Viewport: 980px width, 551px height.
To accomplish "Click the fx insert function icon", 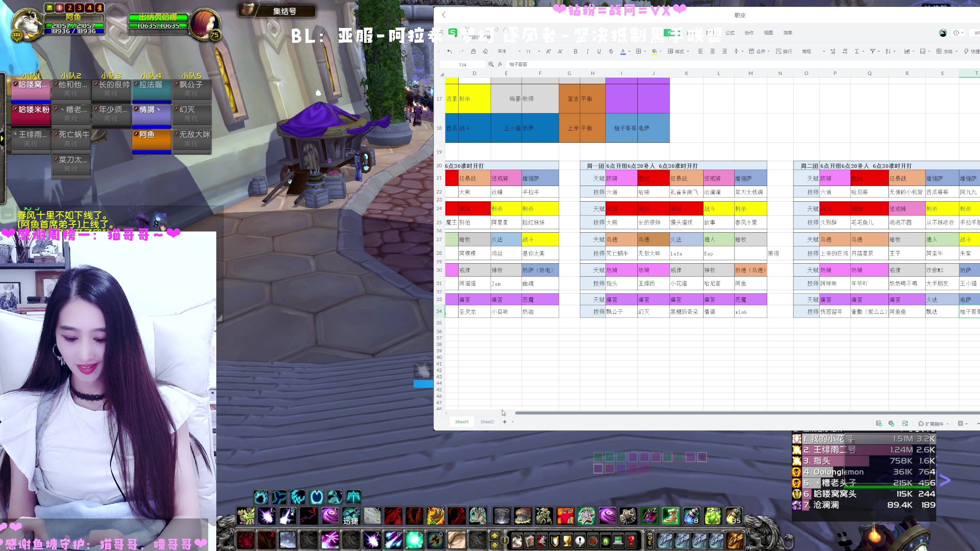I will pos(500,64).
